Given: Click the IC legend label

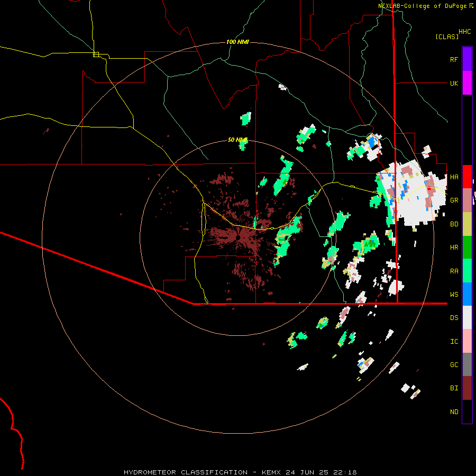Looking at the screenshot, I should (454, 342).
